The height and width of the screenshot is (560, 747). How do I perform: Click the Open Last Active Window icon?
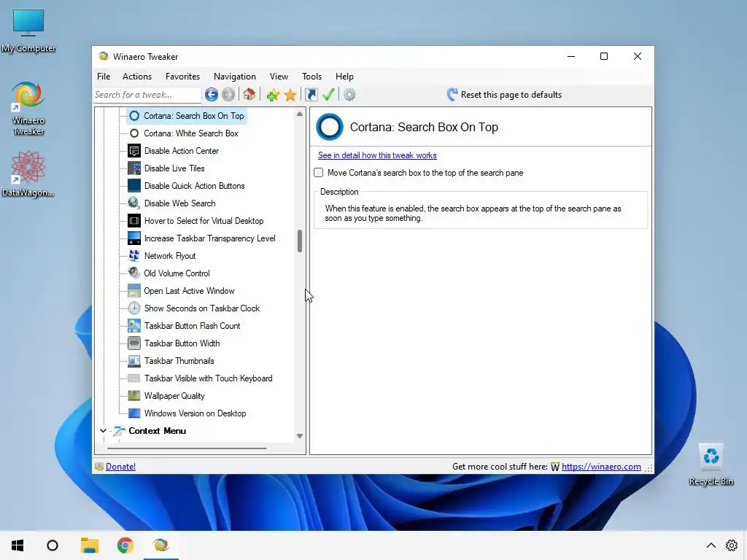point(134,291)
